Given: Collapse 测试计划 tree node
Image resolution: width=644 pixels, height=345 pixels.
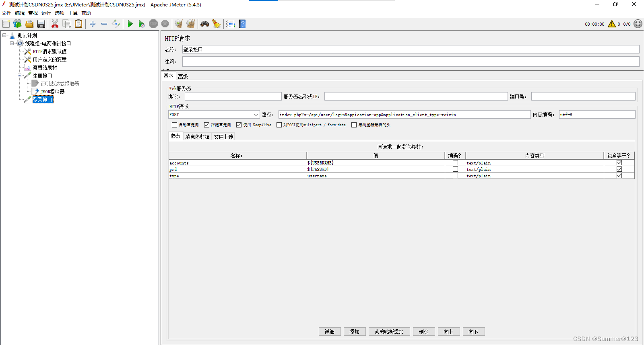Looking at the screenshot, I should click(4, 35).
